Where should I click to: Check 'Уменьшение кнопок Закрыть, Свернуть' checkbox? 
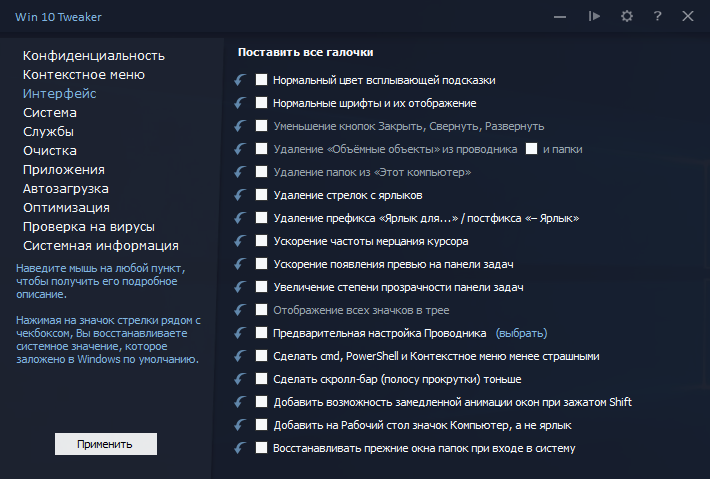click(x=261, y=126)
